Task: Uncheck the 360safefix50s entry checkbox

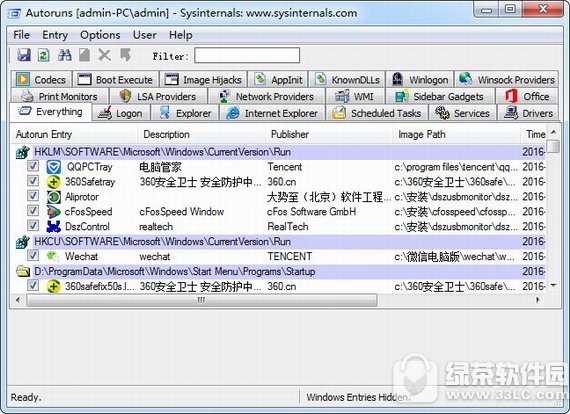Action: pos(33,285)
